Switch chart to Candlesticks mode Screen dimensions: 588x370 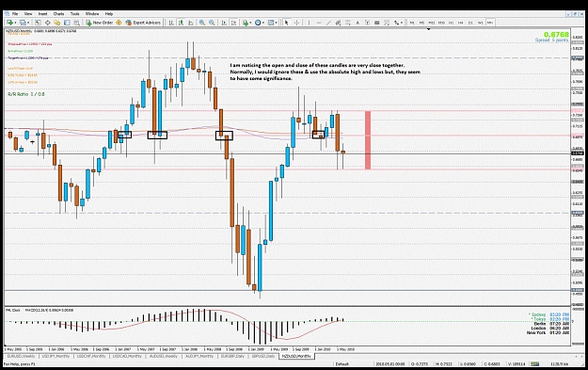(x=181, y=23)
